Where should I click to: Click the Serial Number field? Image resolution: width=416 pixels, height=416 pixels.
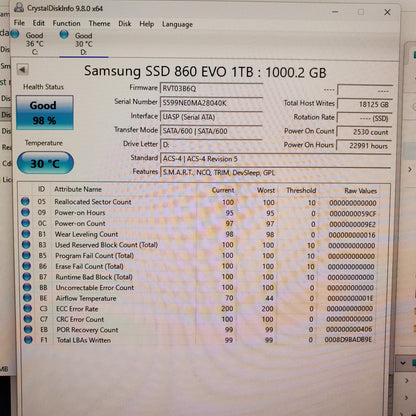[x=211, y=103]
